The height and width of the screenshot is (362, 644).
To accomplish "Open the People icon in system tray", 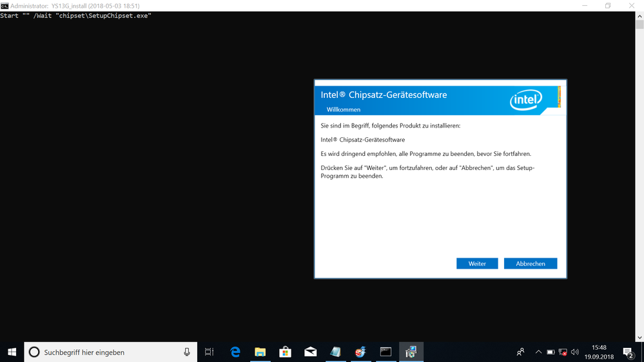I will [x=520, y=352].
